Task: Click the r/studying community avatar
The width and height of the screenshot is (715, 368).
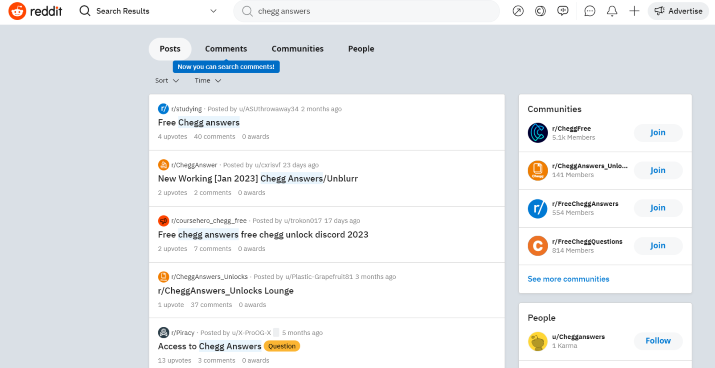Action: click(x=163, y=109)
